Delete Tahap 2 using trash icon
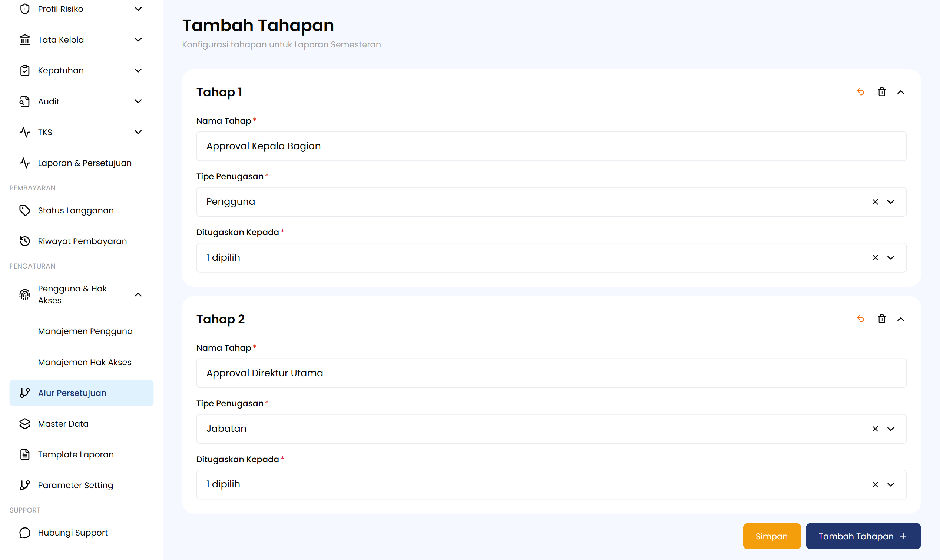Viewport: 940px width, 560px height. tap(881, 319)
